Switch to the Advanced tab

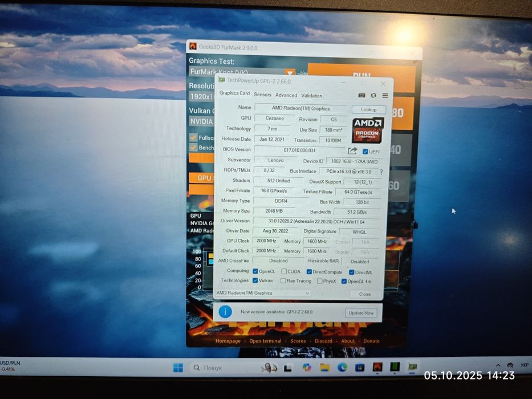pos(286,95)
